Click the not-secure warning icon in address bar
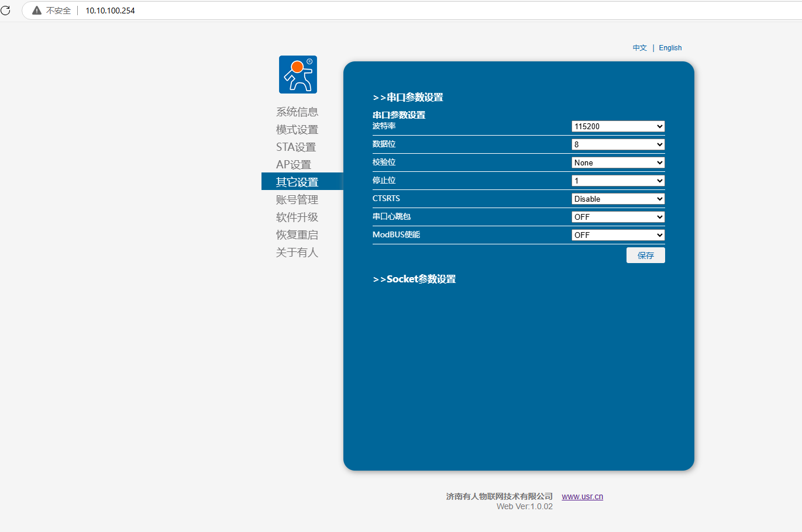The width and height of the screenshot is (802, 532). pyautogui.click(x=37, y=11)
